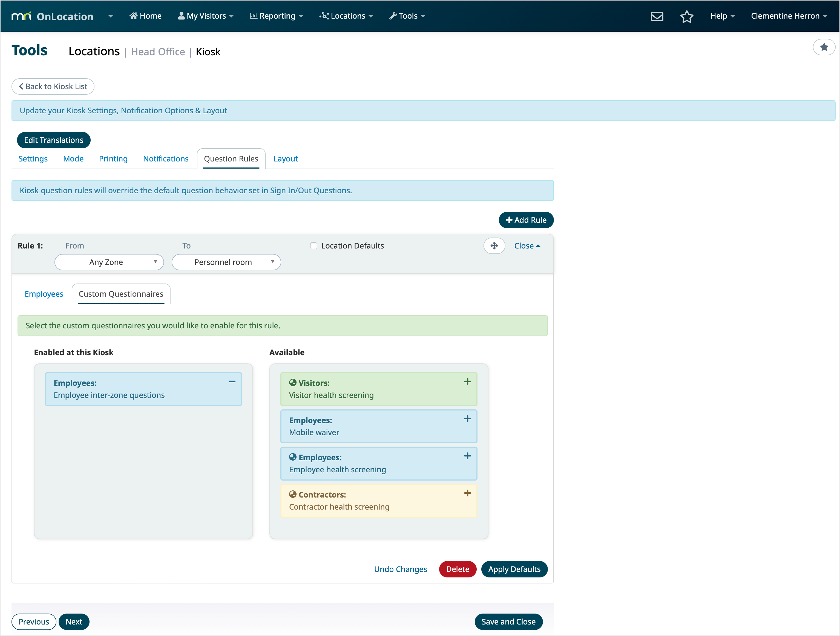
Task: Switch to the Settings tab
Action: 33,159
